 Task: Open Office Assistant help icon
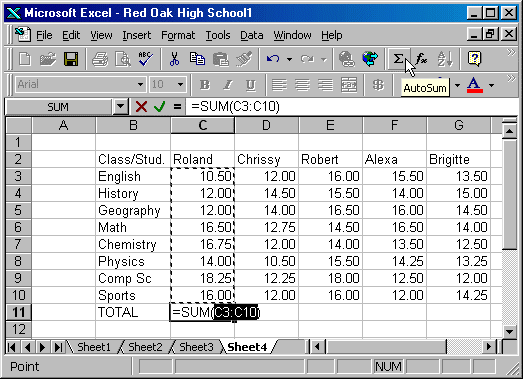click(474, 59)
